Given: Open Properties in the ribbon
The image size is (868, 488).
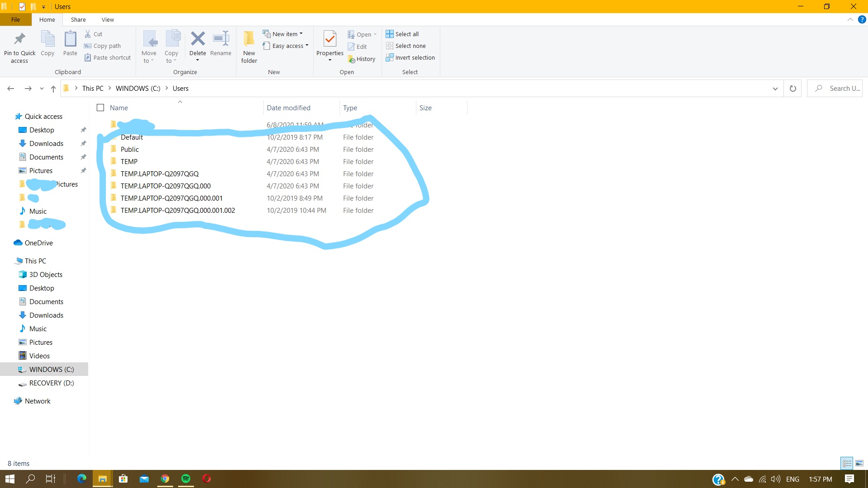Looking at the screenshot, I should tap(330, 39).
